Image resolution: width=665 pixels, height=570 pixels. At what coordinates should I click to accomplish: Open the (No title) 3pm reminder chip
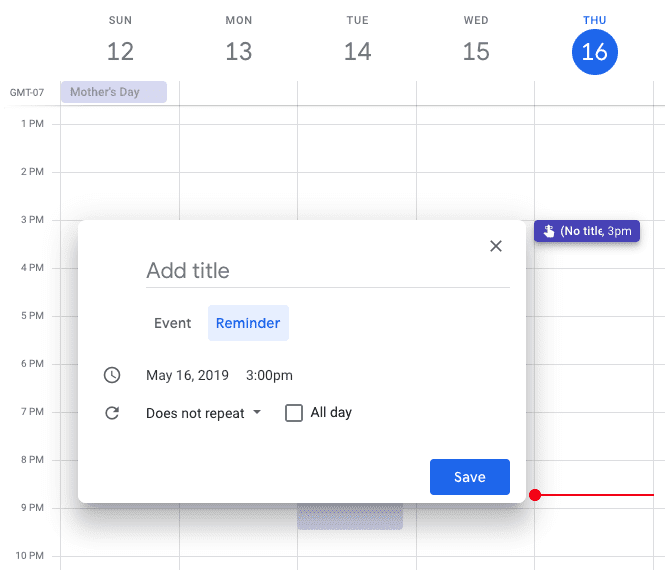(x=587, y=231)
